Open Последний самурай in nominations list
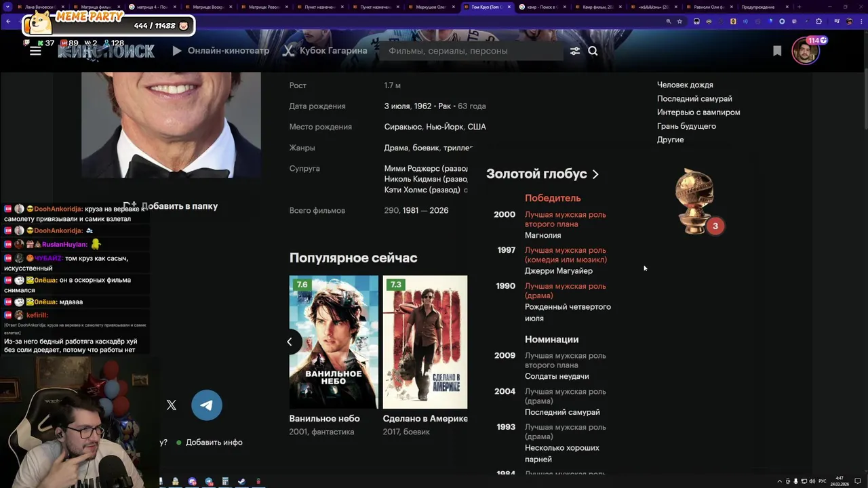Screen dimensions: 868x488 coord(562,412)
